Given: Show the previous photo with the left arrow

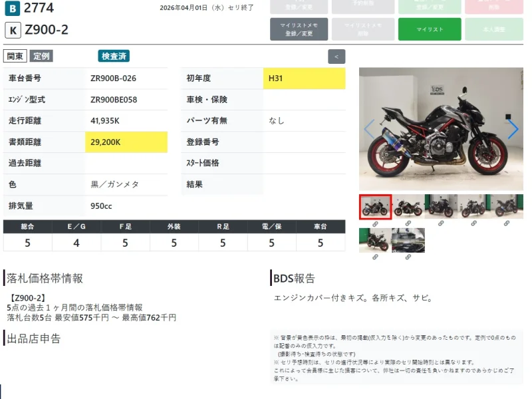Looking at the screenshot, I should click(369, 129).
